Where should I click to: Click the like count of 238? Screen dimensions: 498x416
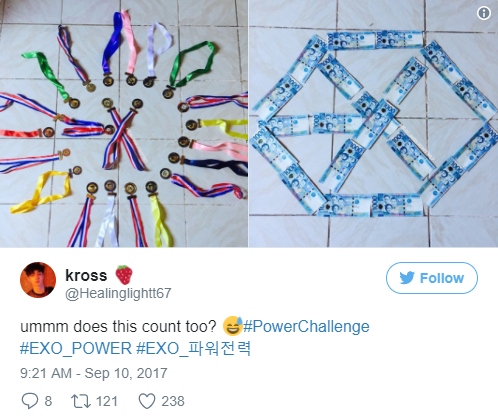tap(173, 401)
